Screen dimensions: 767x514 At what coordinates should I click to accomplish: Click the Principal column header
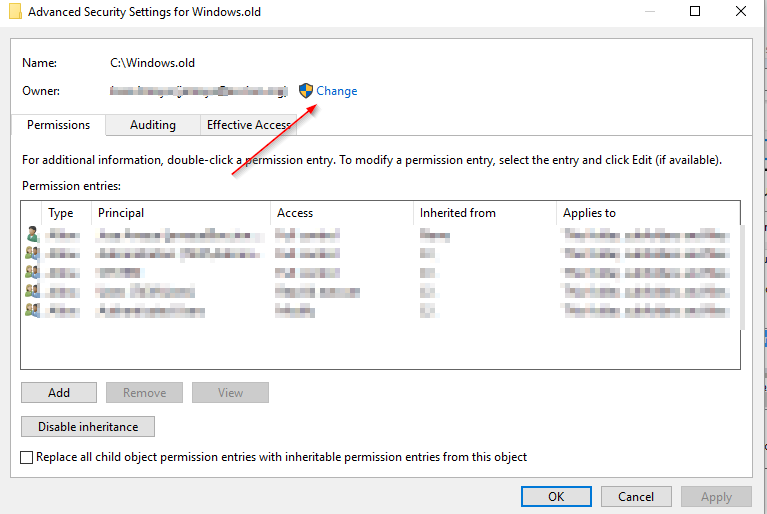[x=121, y=213]
